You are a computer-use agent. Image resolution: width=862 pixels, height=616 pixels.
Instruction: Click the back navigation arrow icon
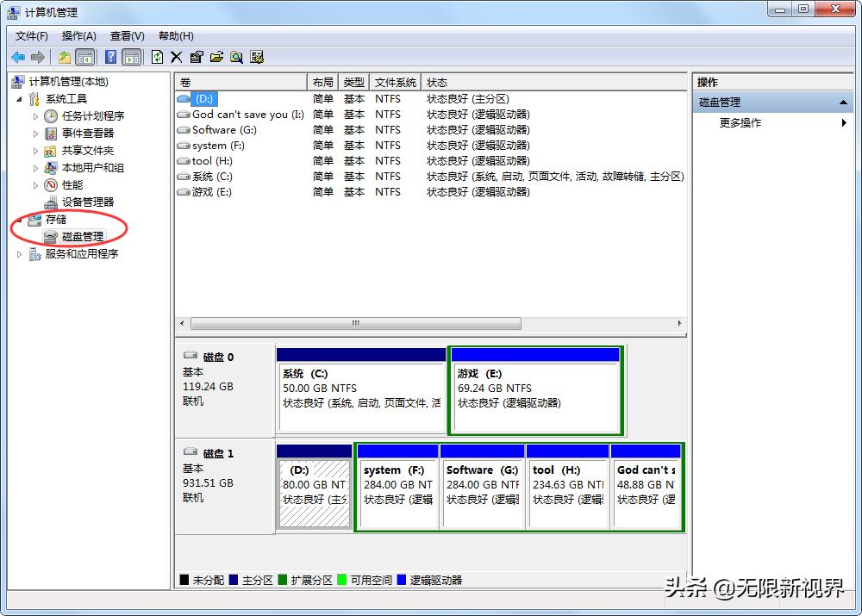point(18,57)
